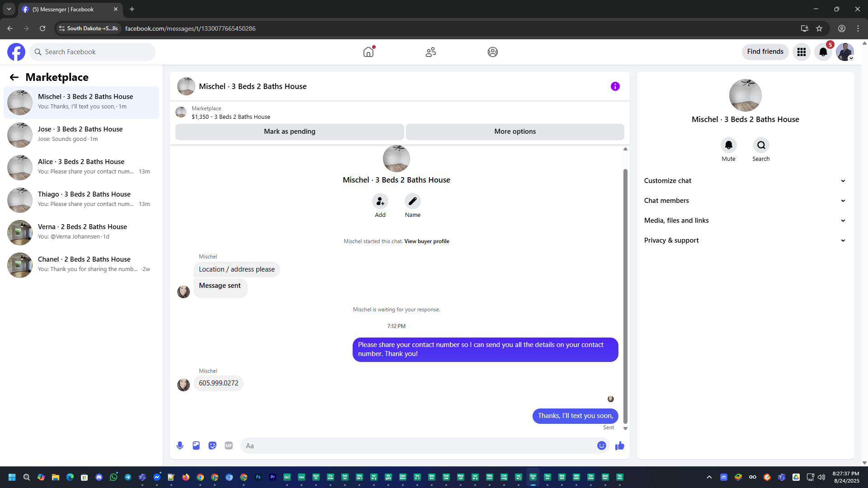Click the voice clip microphone icon
The height and width of the screenshot is (488, 868).
[x=180, y=446]
